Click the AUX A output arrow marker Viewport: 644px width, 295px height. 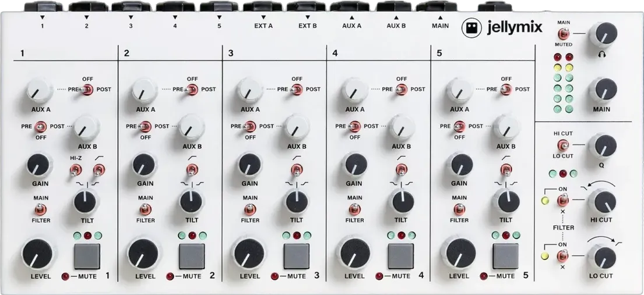[x=351, y=17]
